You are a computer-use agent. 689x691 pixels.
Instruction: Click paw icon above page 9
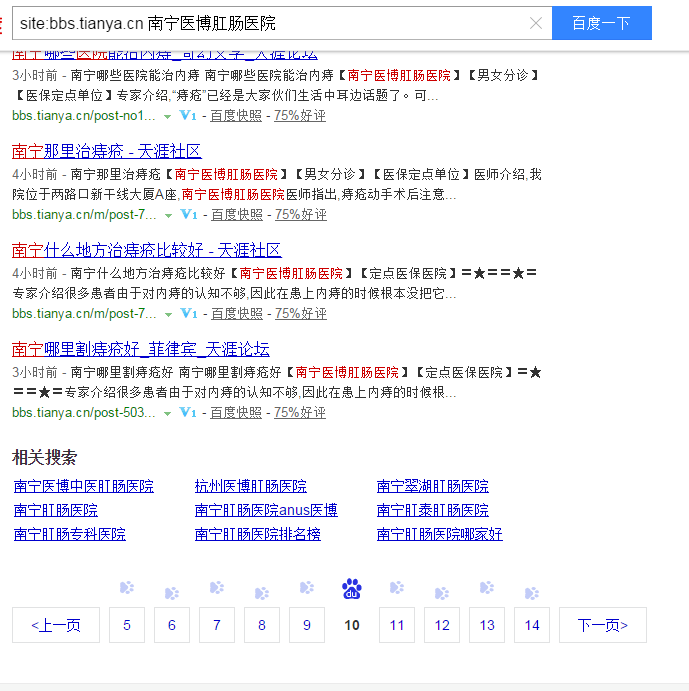tap(307, 587)
